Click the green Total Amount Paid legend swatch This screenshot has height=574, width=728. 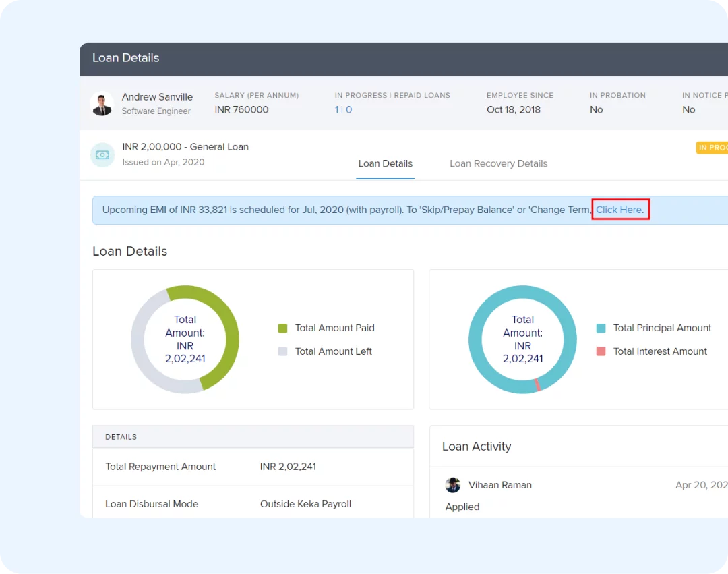(282, 328)
